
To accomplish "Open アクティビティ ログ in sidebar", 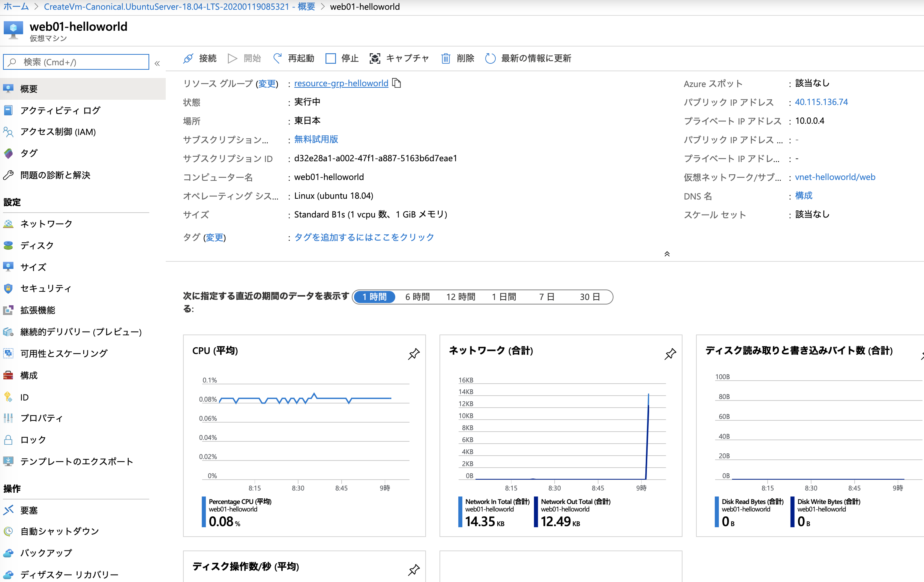I will 82,111.
